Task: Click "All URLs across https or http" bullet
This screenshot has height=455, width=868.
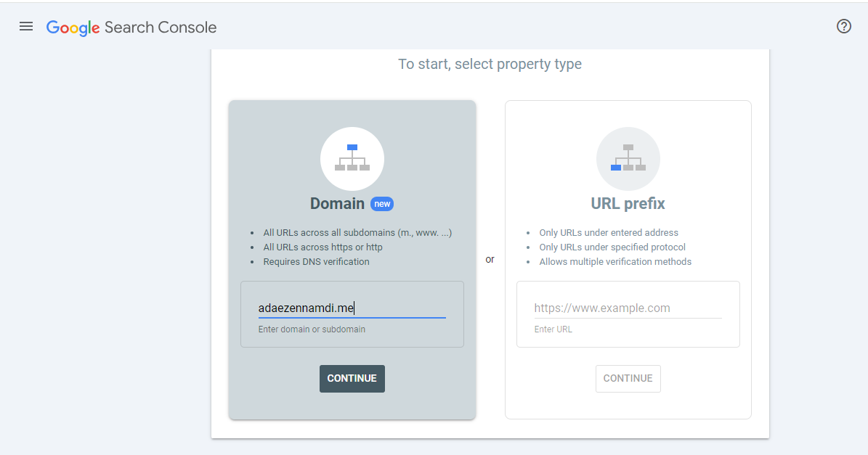Action: pos(323,247)
